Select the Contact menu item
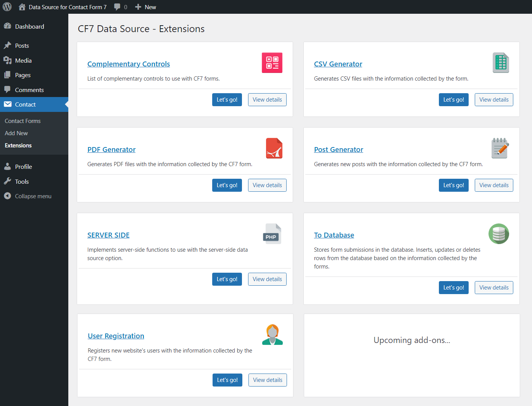 click(34, 104)
